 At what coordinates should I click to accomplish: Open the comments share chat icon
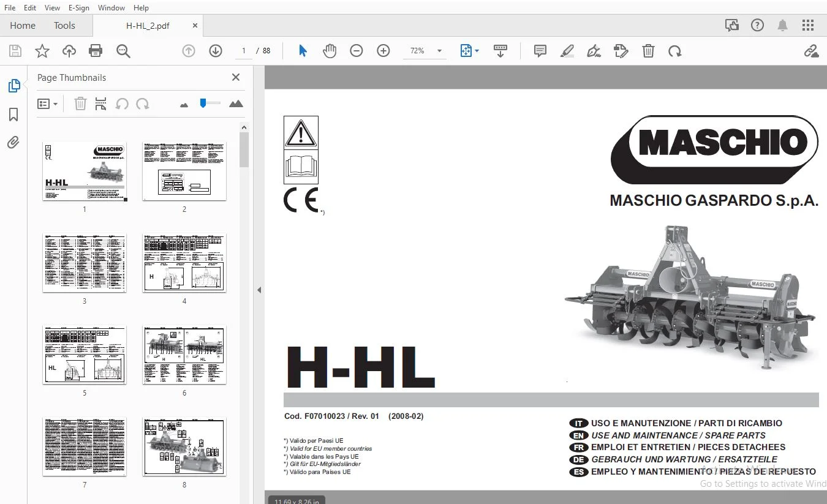(x=731, y=25)
